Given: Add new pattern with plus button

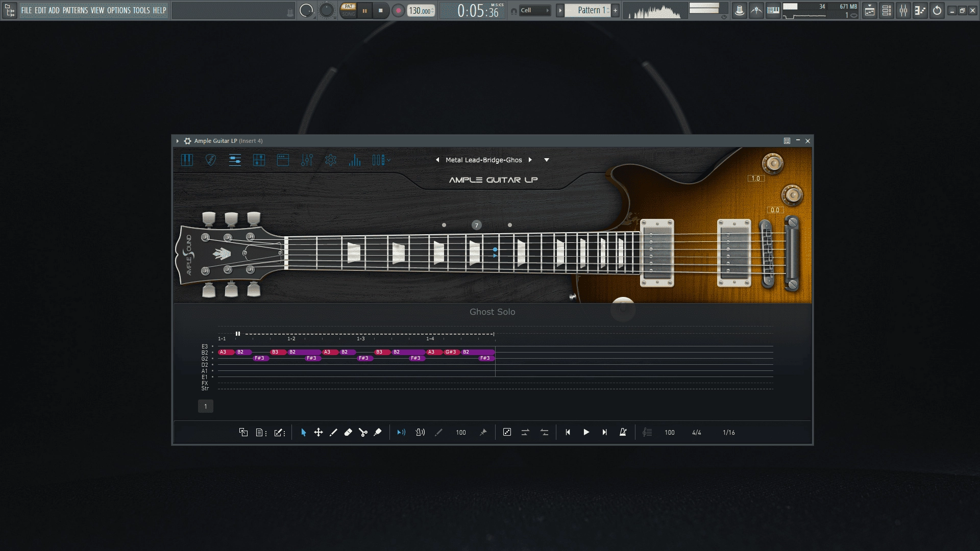Looking at the screenshot, I should click(616, 10).
